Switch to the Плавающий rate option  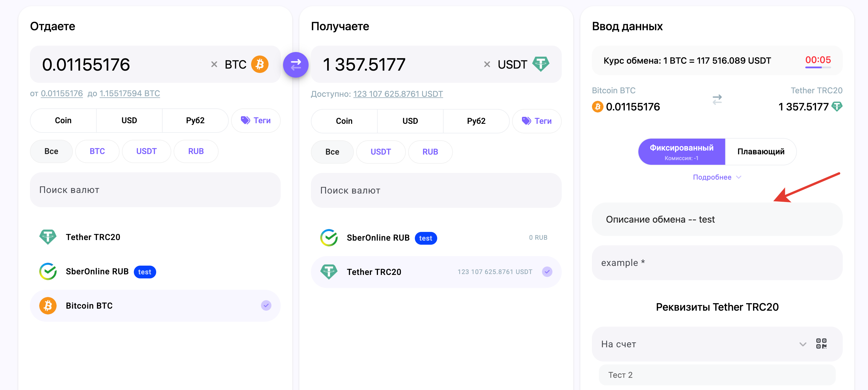tap(761, 152)
